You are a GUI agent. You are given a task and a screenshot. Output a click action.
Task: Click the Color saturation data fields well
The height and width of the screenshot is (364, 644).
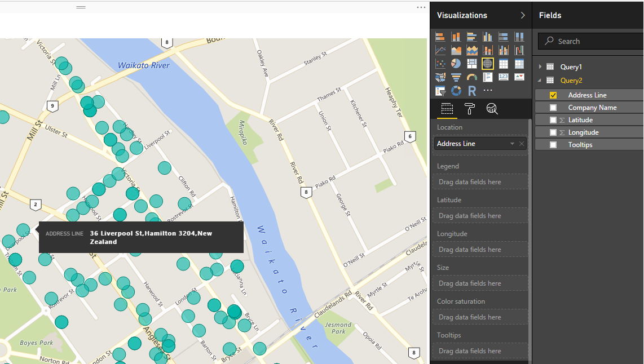[480, 317]
